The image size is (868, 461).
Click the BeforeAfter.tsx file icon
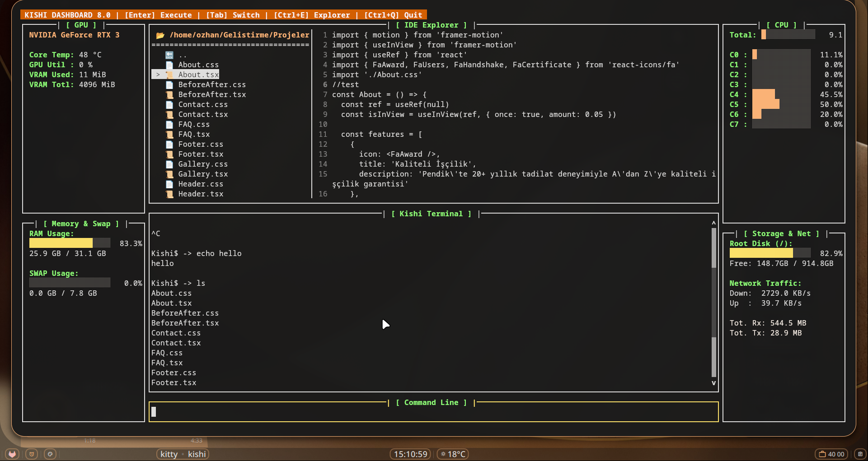coord(169,95)
